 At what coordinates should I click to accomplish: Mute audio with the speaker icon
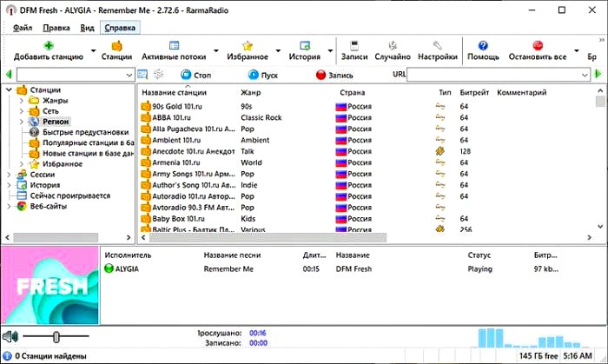pyautogui.click(x=10, y=336)
